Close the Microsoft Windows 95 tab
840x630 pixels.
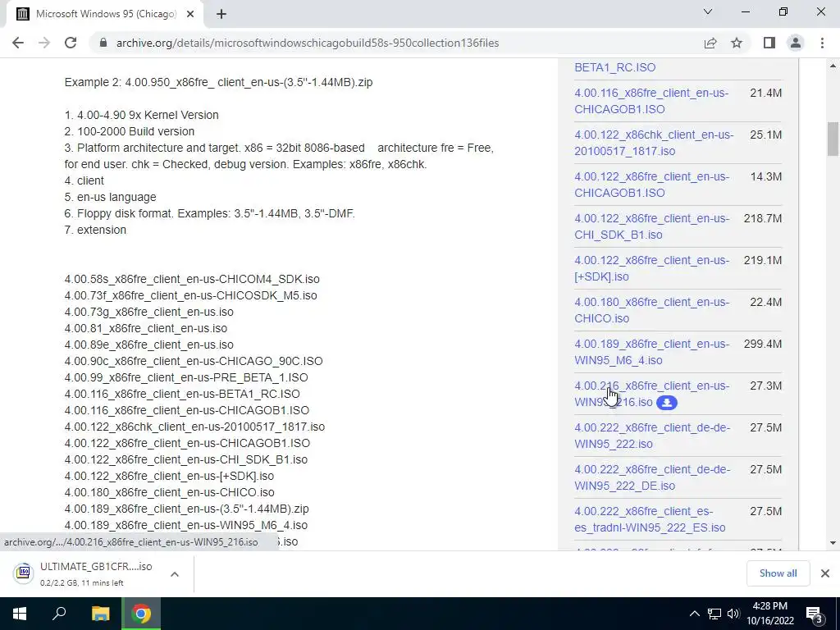pos(190,14)
